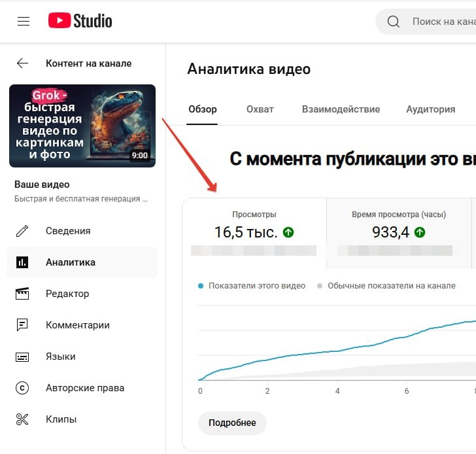476x454 pixels.
Task: Click axis label 6 on chart
Action: pos(407,391)
